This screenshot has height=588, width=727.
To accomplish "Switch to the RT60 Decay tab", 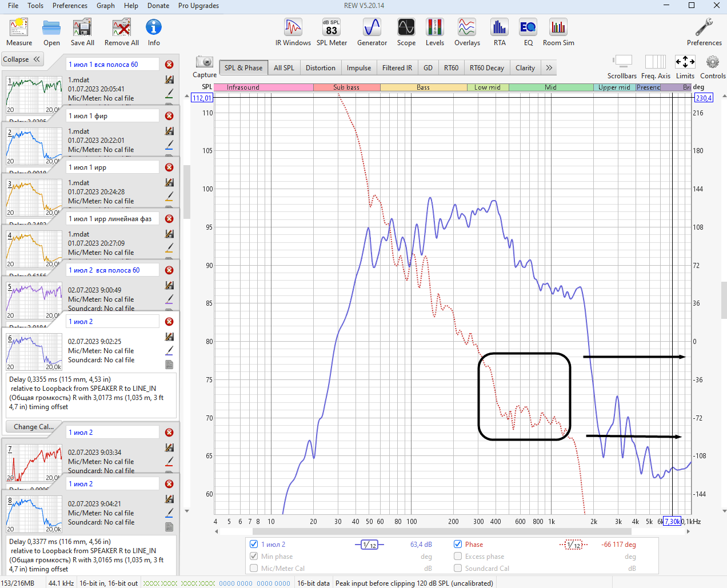I will click(x=487, y=67).
